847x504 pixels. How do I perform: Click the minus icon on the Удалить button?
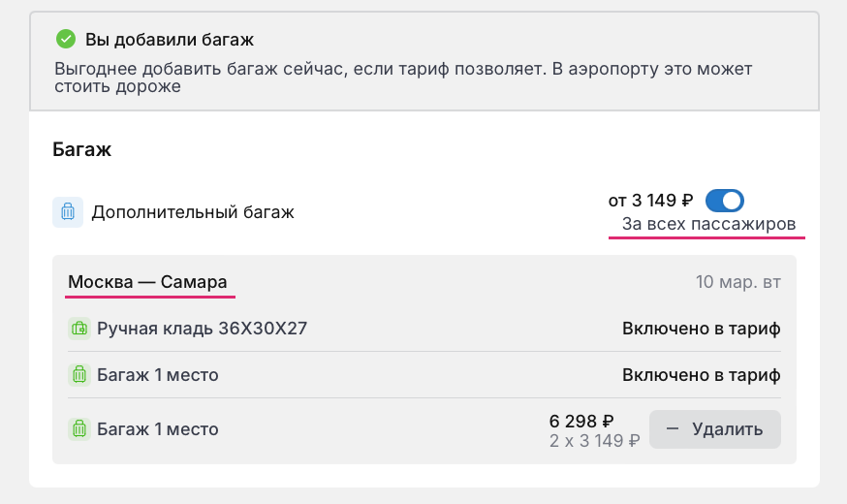pyautogui.click(x=673, y=429)
